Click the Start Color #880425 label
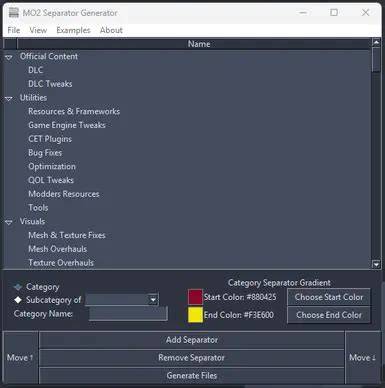This screenshot has height=388, width=385. tap(240, 297)
